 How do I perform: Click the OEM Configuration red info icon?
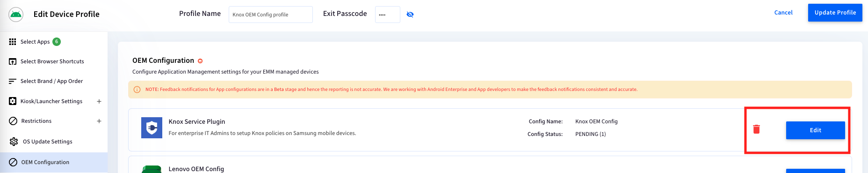(x=200, y=61)
